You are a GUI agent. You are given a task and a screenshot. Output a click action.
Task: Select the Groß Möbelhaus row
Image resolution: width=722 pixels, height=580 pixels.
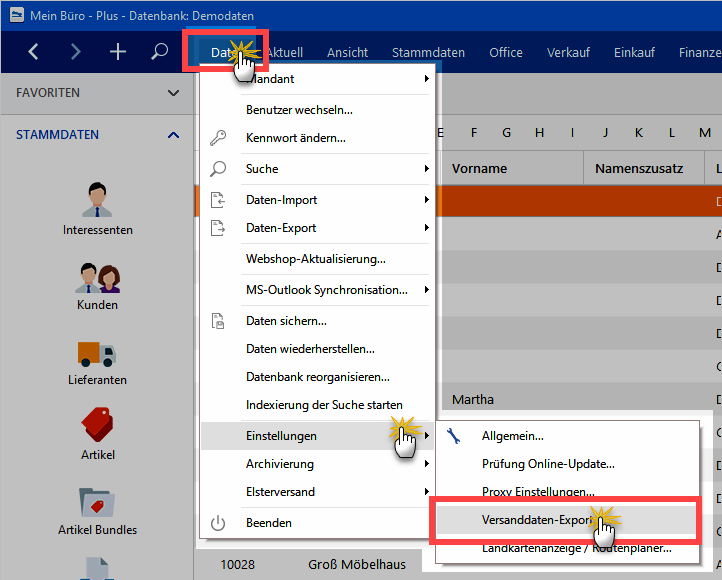tap(357, 564)
